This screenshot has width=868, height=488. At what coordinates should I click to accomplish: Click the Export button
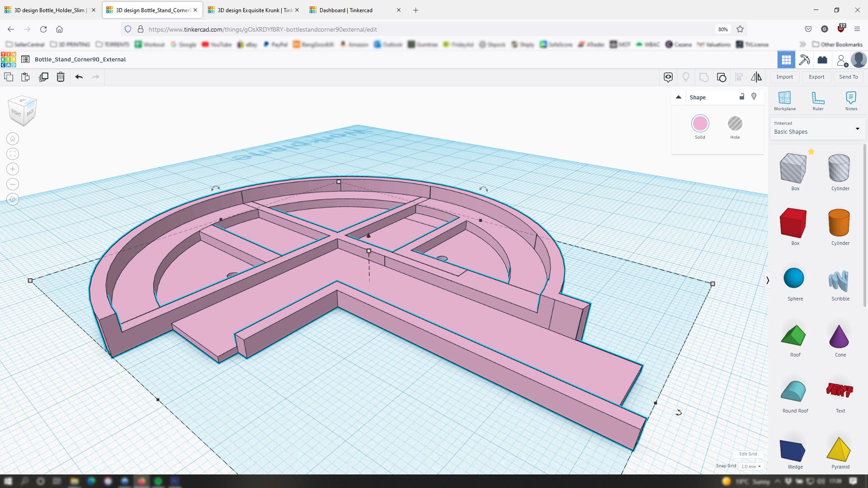click(816, 77)
